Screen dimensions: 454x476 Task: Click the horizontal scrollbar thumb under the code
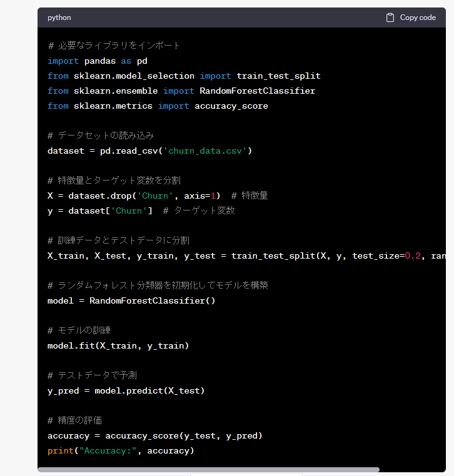(208, 469)
